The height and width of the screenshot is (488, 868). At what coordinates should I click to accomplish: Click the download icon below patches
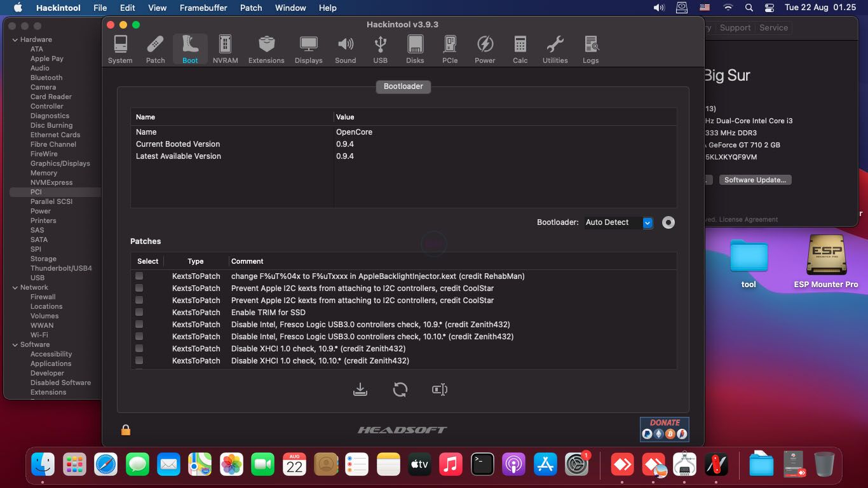360,390
